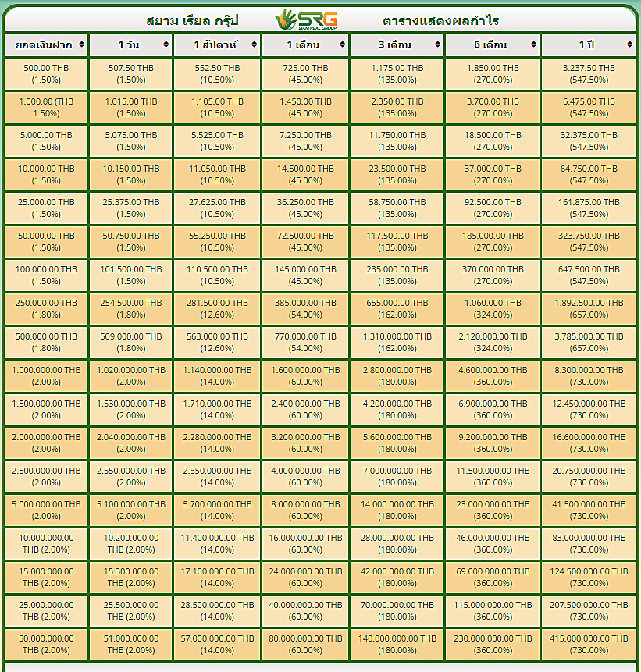Select the 92.500.00 THB cell
The height and width of the screenshot is (672, 641).
pos(493,208)
